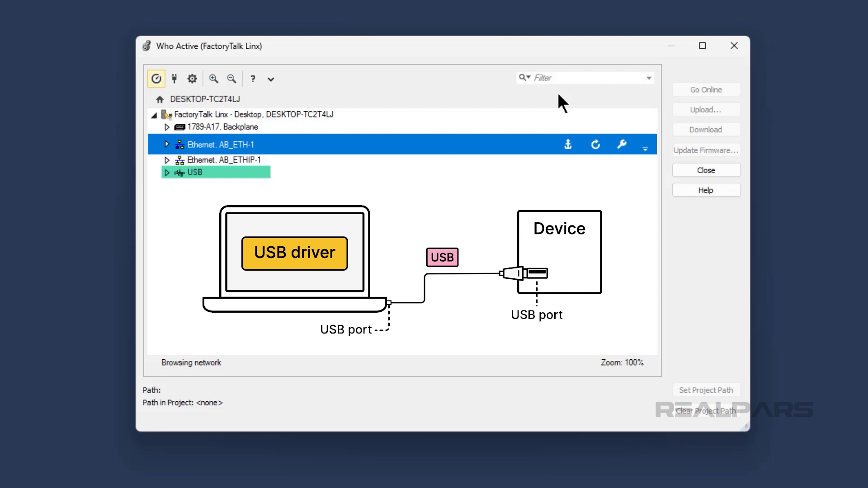Screen dimensions: 868x488
Task: Expand the 1789-A17, Backplane node
Action: 167,127
